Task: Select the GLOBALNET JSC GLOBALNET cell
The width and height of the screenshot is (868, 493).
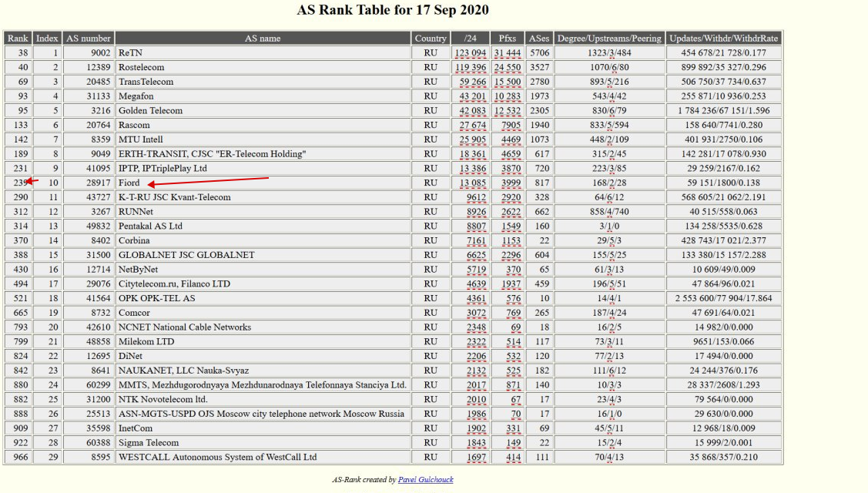Action: [x=263, y=255]
